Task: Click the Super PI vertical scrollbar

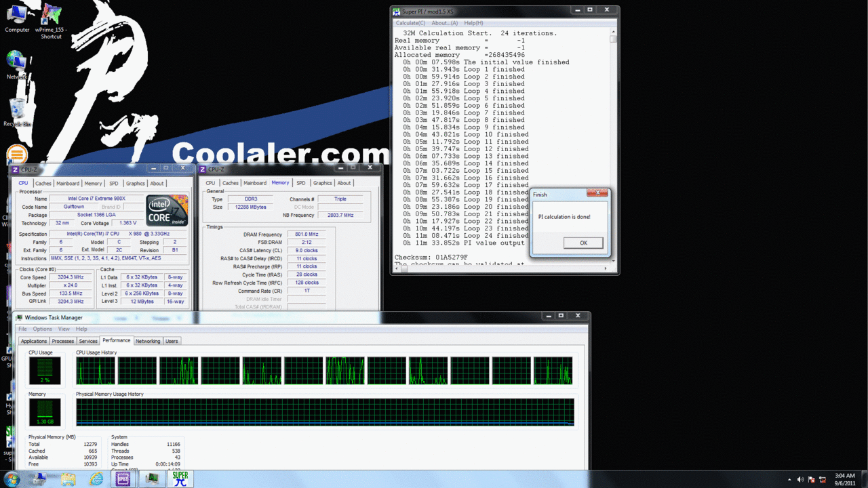Action: (614, 146)
